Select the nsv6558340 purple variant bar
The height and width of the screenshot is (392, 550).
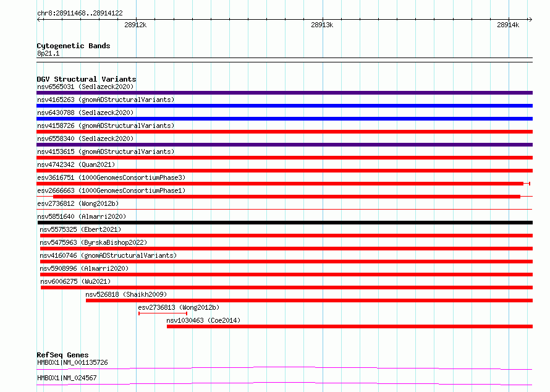tap(284, 145)
